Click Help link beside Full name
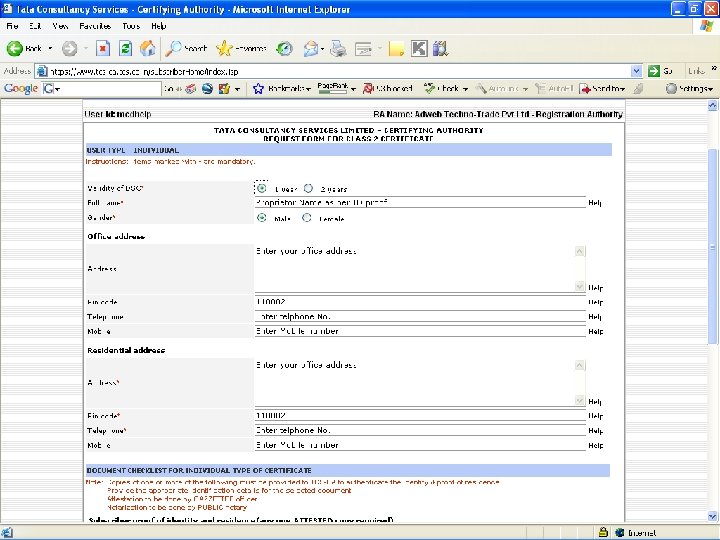Image resolution: width=720 pixels, height=540 pixels. (595, 202)
